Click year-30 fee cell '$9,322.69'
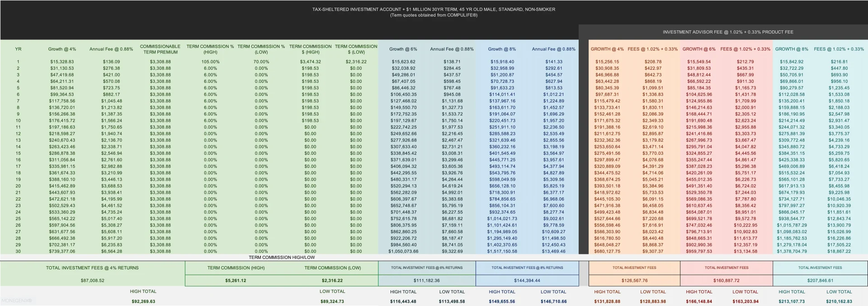The height and width of the screenshot is (306, 868). [452, 251]
